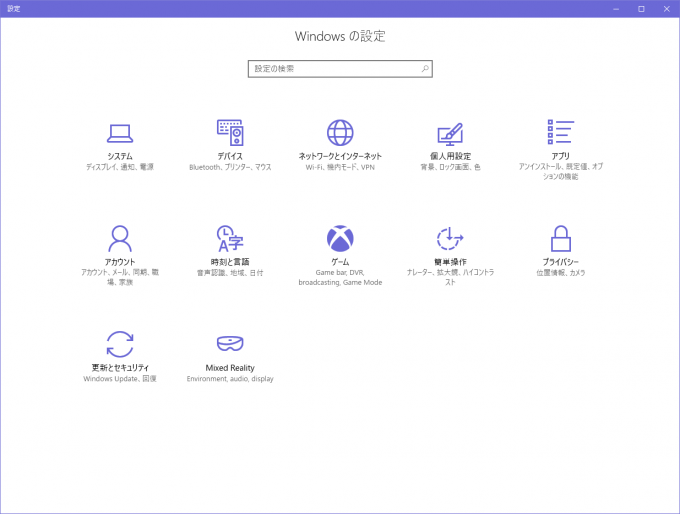
Task: Click the Wi-Fi、機内モード、VPN description
Action: (x=340, y=167)
